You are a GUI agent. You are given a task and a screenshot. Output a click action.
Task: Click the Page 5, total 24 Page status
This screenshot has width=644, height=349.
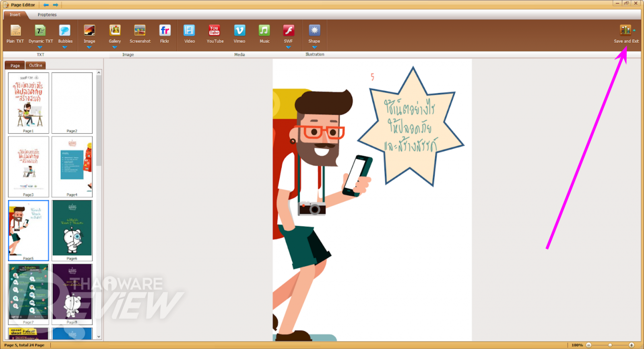[24, 345]
